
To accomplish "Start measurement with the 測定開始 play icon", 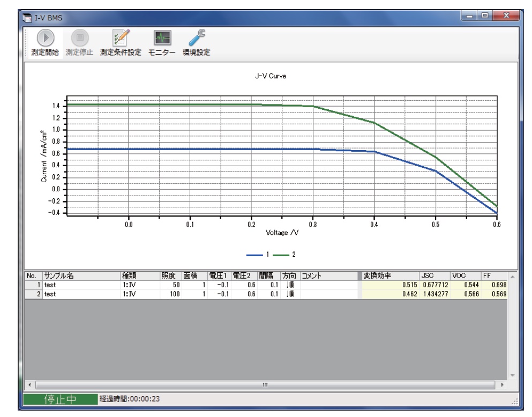I will (x=46, y=38).
